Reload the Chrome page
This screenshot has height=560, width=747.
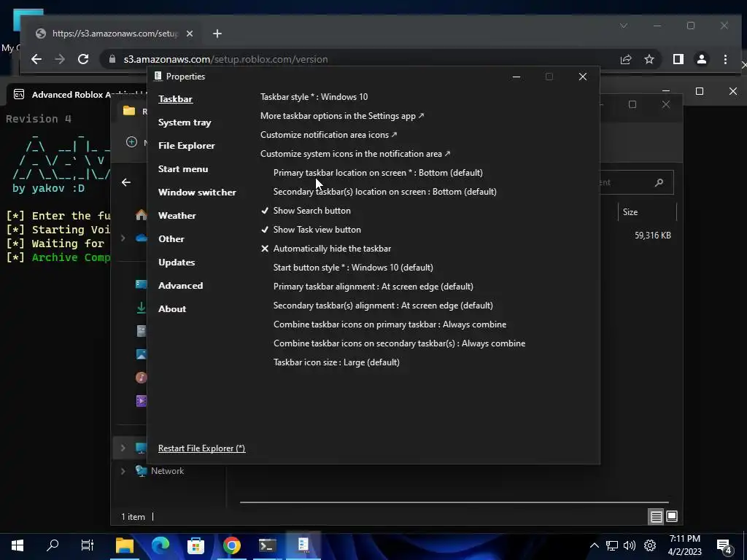83,59
